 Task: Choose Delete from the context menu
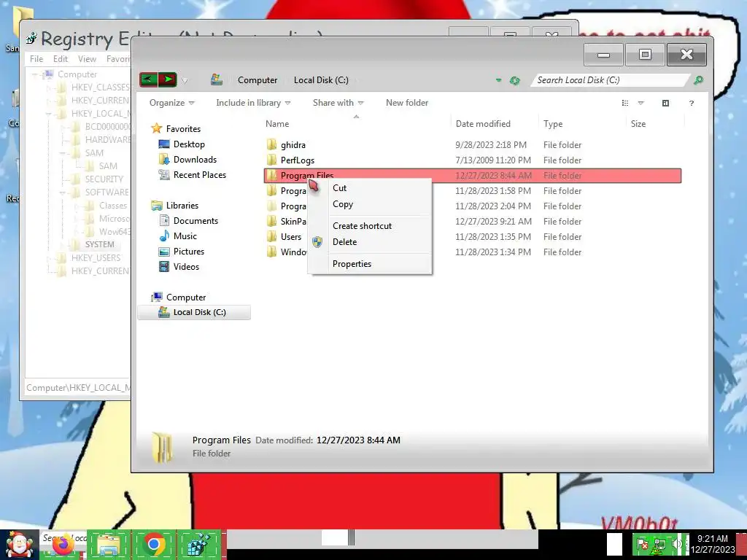click(x=344, y=242)
